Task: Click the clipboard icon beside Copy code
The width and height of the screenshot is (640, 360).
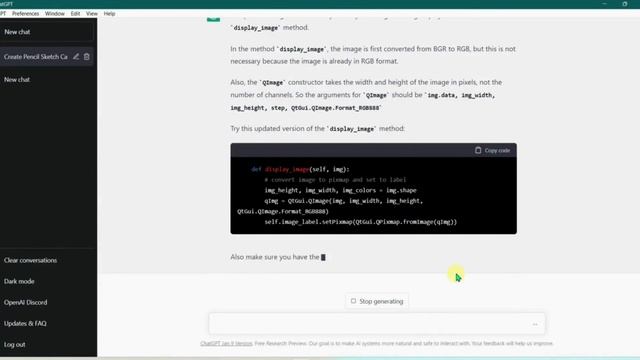Action: tap(478, 150)
